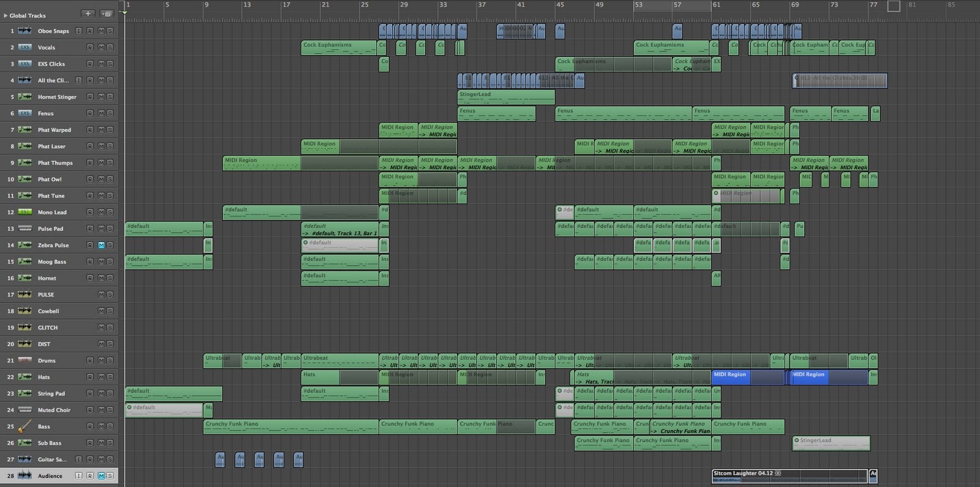
Task: Click the Zebra Pulse instrument icon
Action: (x=24, y=245)
